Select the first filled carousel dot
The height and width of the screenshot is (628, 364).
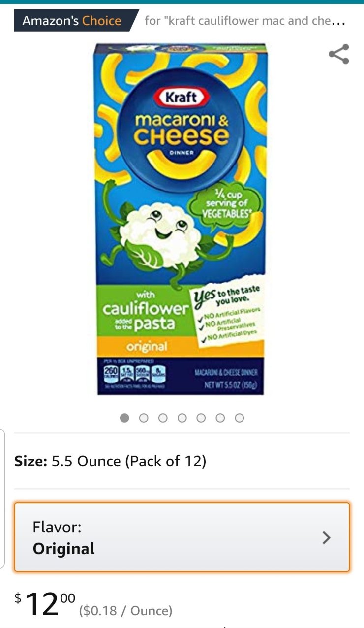click(124, 418)
